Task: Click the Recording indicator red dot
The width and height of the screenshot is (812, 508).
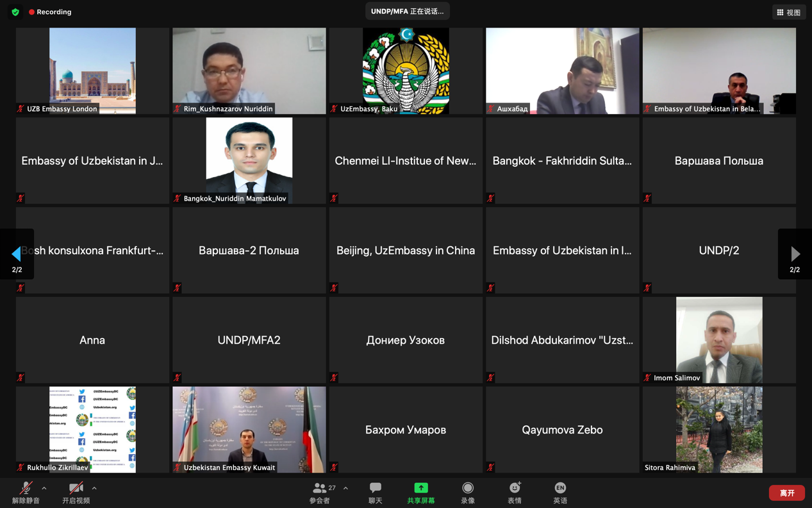Action: pos(31,12)
